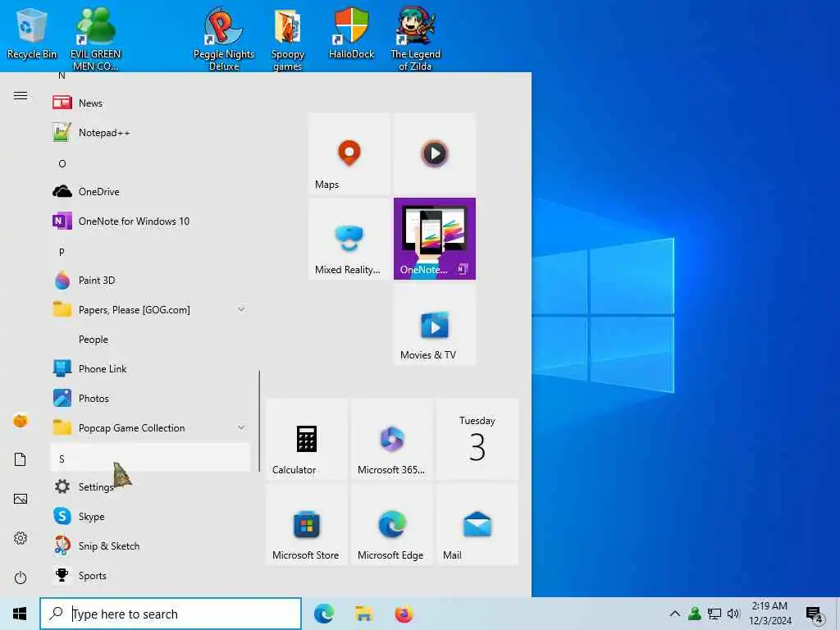Select Peggle Nights Deluxe desktop shortcut
The height and width of the screenshot is (630, 840).
224,39
